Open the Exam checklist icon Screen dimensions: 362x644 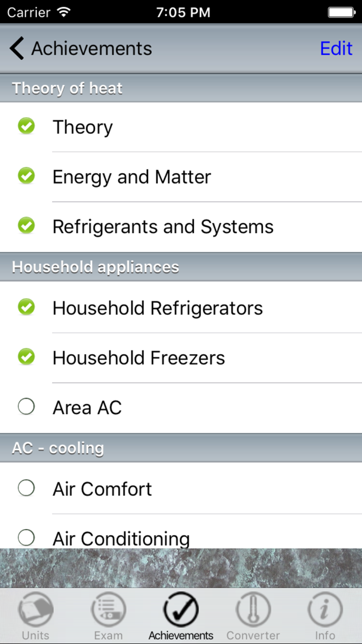point(108,610)
